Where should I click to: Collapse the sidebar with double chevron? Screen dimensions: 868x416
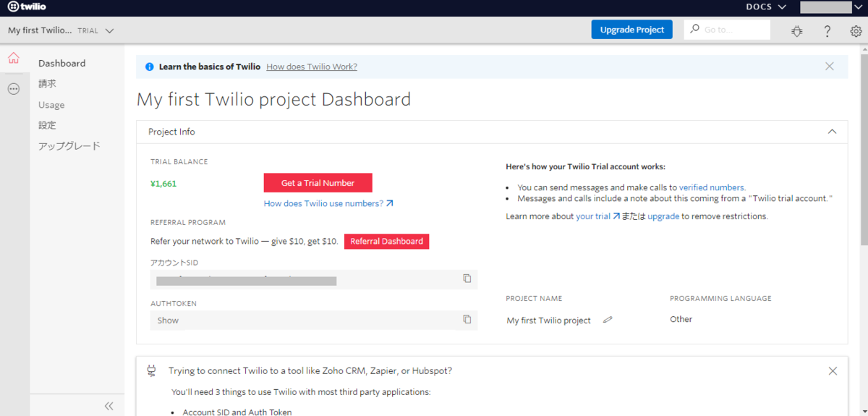[109, 406]
